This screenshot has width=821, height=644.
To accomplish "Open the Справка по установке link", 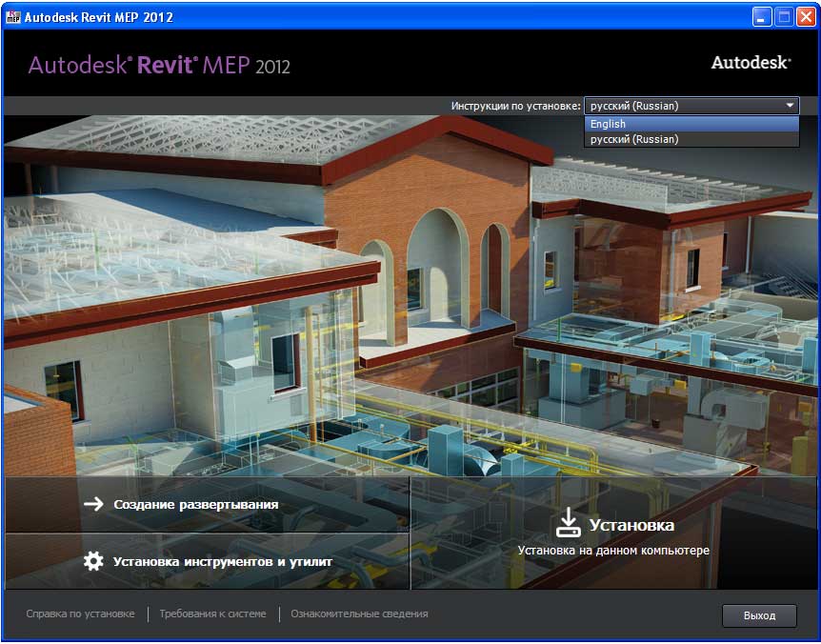I will click(x=80, y=614).
